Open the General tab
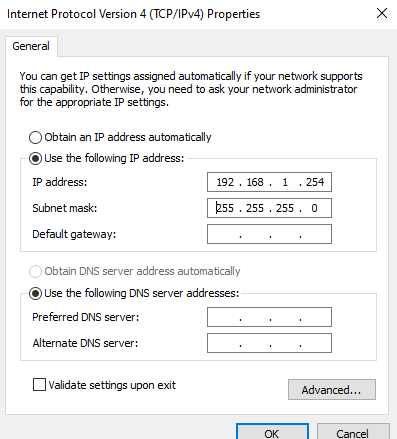This screenshot has width=397, height=439. coord(31,46)
